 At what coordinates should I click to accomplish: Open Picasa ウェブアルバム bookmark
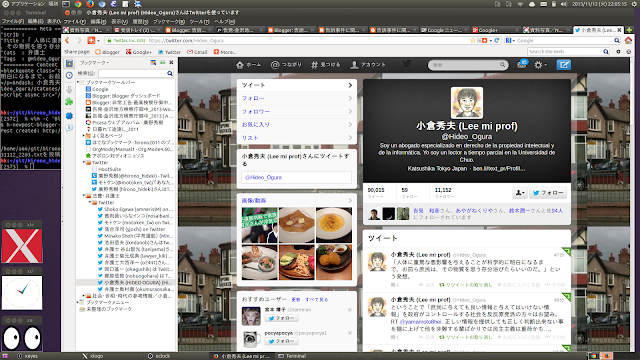[124, 122]
